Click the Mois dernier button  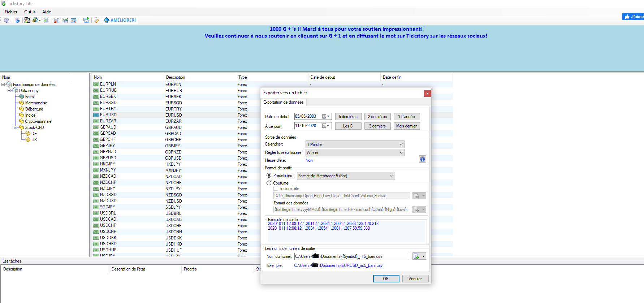(406, 126)
